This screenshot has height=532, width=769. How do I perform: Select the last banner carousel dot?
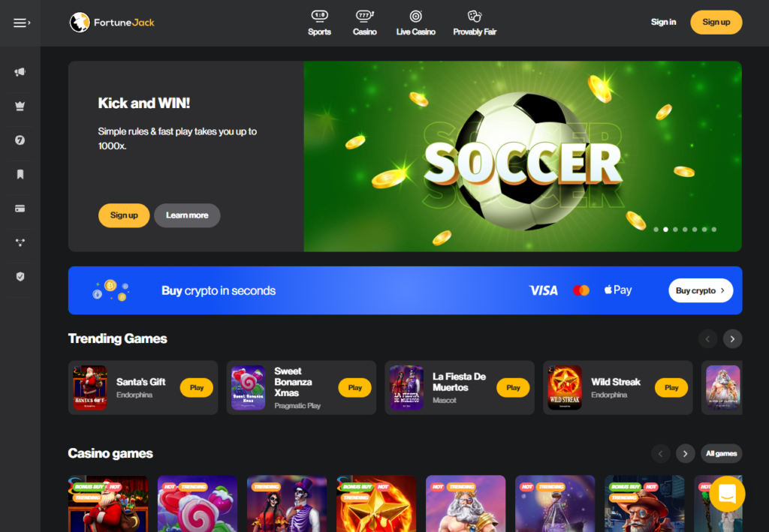pos(713,230)
